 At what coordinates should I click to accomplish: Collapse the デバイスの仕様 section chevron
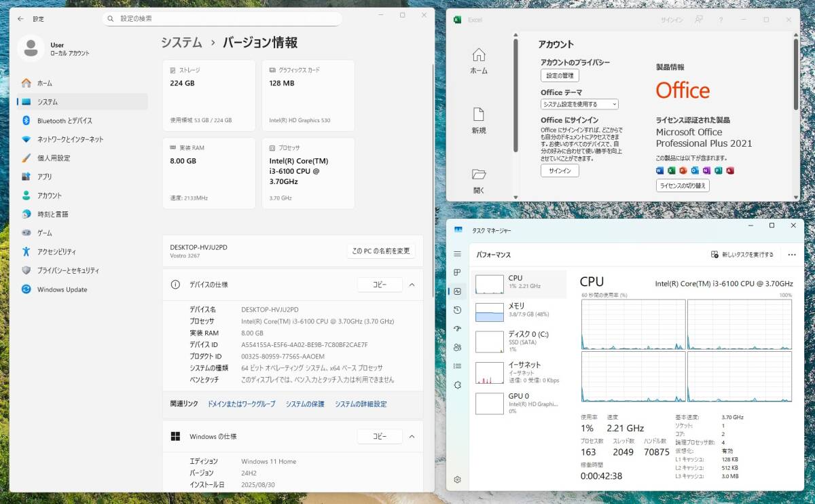click(412, 285)
